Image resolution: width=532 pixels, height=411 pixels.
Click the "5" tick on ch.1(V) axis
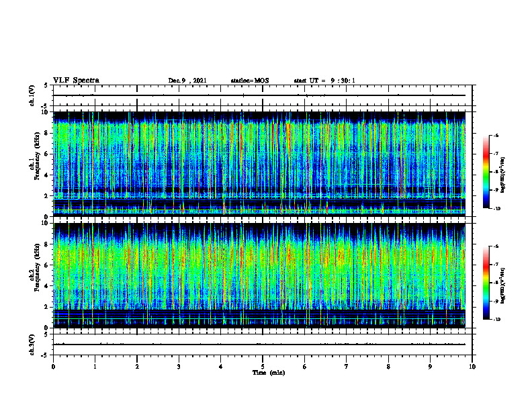[x=46, y=85]
